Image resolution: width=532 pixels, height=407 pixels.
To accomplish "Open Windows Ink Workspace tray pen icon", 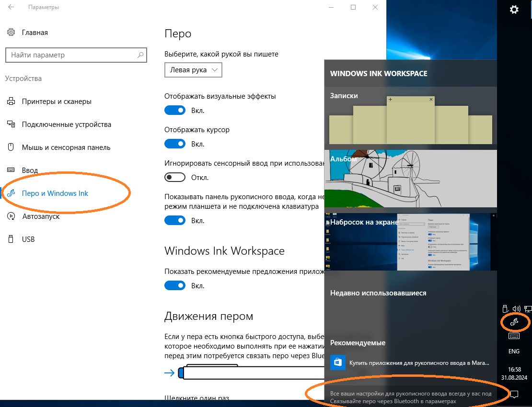I will (x=514, y=322).
